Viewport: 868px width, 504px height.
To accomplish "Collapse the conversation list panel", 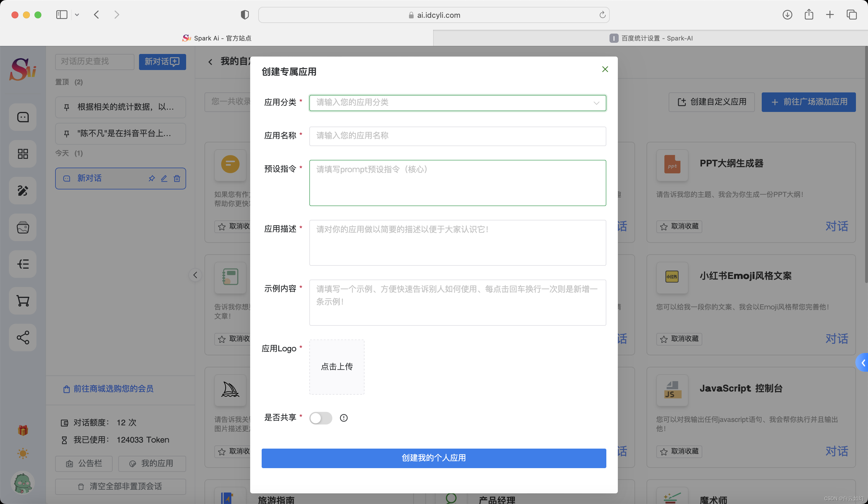I will 195,275.
